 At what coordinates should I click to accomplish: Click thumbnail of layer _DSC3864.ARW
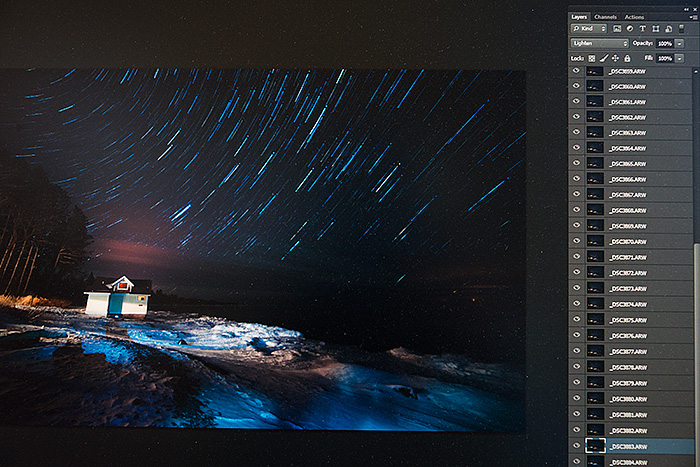pos(595,148)
